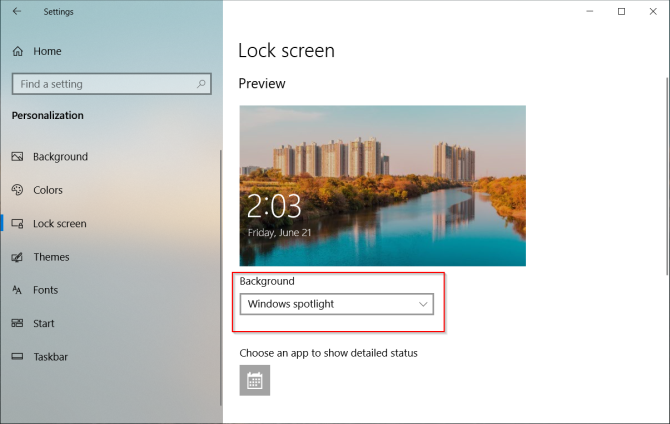
Task: Click the Lock screen page title
Action: tap(286, 50)
